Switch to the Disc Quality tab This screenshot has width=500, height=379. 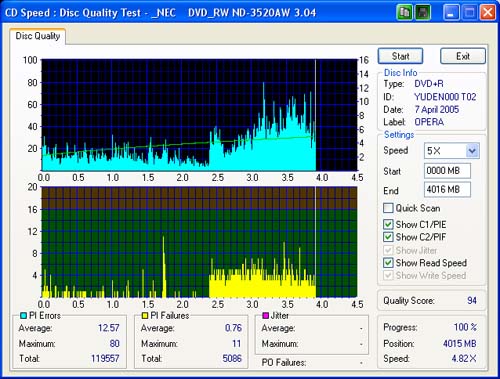click(38, 36)
